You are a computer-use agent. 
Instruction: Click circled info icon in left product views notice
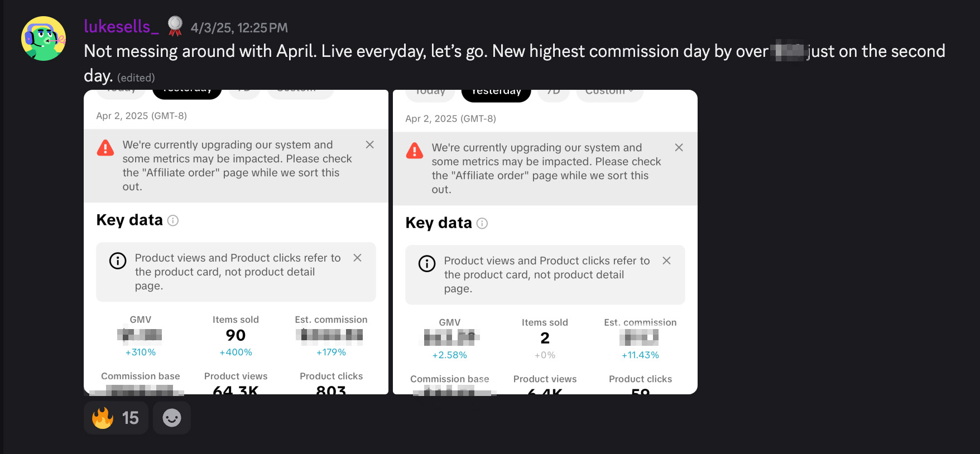tap(118, 261)
